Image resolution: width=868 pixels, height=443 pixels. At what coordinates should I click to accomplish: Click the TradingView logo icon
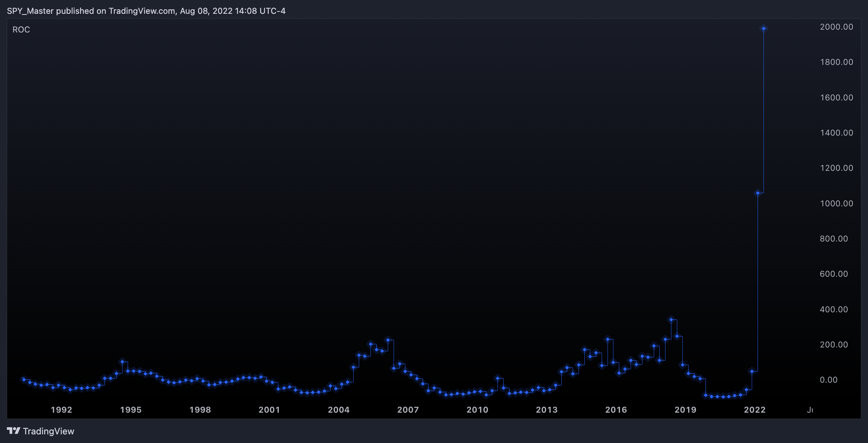(13, 431)
